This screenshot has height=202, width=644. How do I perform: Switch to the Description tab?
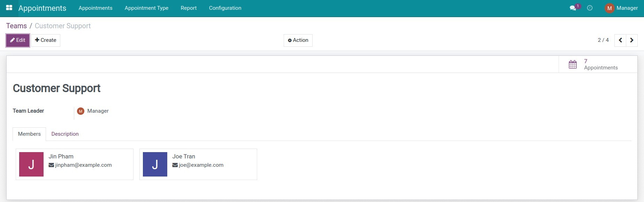tap(65, 134)
